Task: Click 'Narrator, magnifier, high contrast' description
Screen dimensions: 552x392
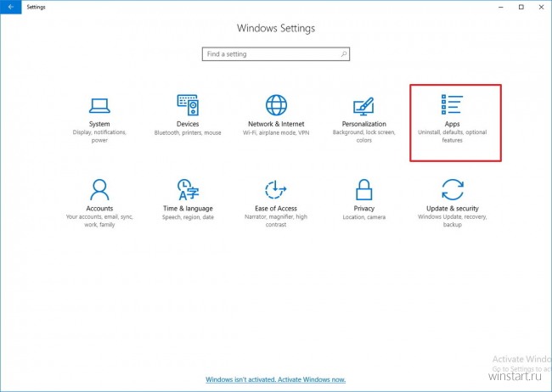Action: click(x=276, y=221)
